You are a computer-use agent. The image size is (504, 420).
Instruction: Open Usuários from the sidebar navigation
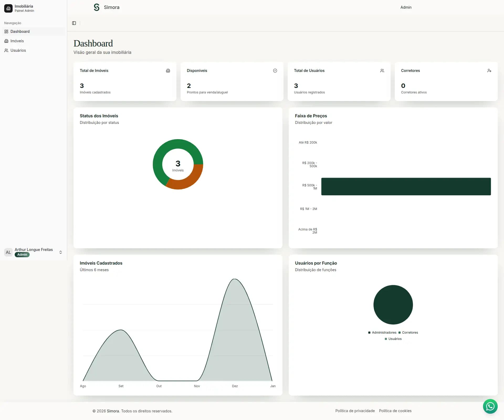[18, 50]
